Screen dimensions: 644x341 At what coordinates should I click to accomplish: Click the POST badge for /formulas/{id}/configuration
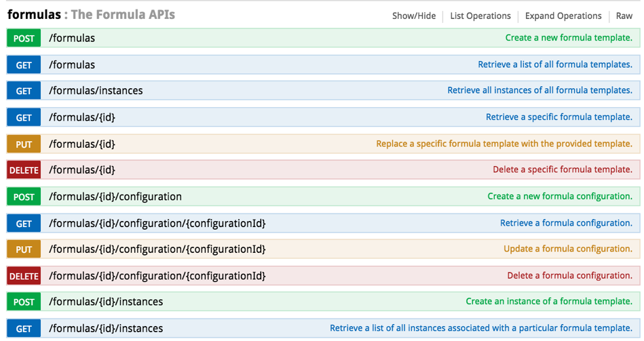(x=24, y=197)
